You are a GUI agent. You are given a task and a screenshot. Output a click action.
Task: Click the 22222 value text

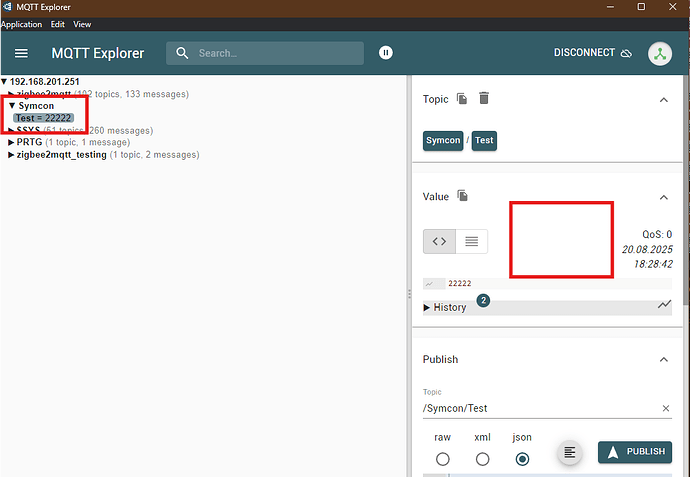(460, 283)
